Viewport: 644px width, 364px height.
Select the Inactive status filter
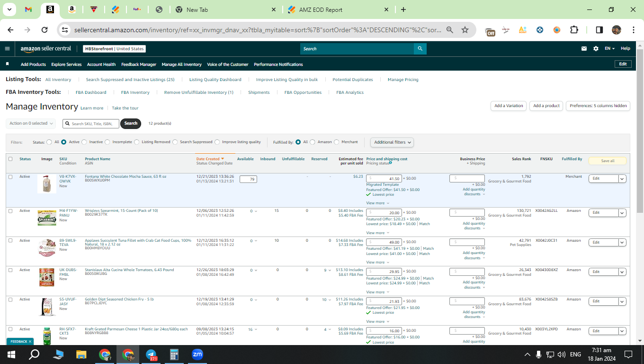click(x=84, y=142)
